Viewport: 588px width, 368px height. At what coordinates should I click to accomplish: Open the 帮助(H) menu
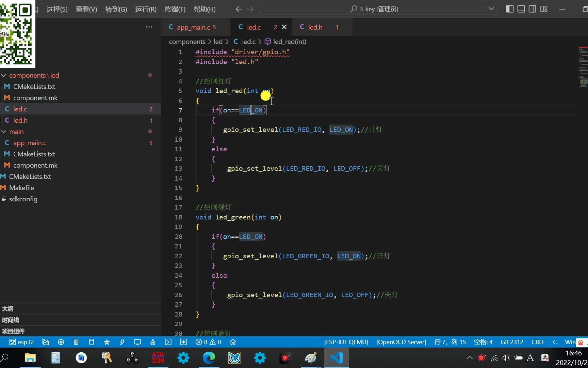pyautogui.click(x=205, y=9)
